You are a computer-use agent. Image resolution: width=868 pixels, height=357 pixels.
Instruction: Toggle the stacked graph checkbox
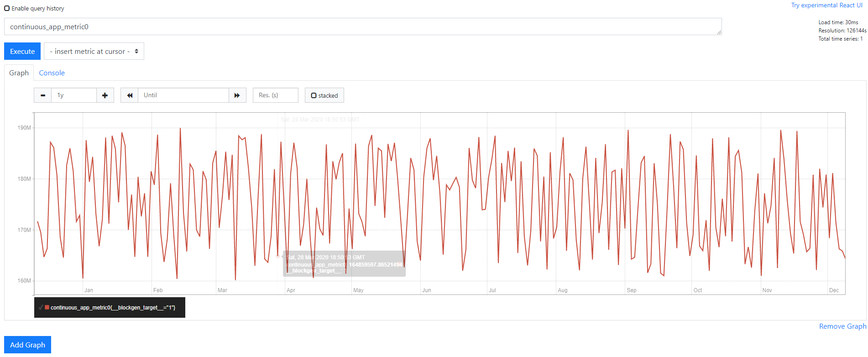click(x=314, y=95)
